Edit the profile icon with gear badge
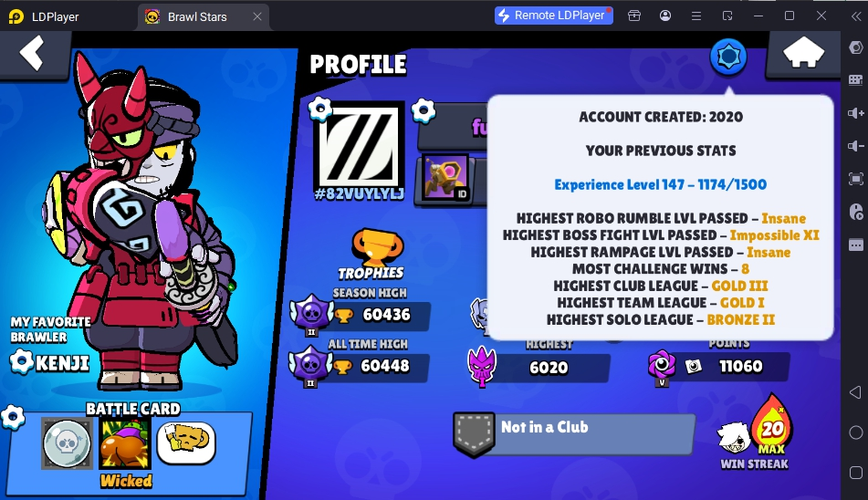Viewport: 868px width, 500px height. click(x=320, y=109)
